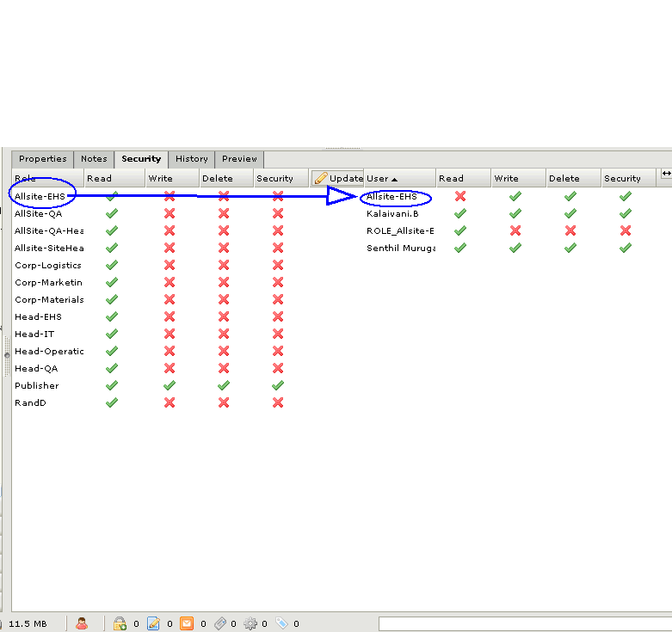Open the History tab
Screen dimensions: 672x632
(191, 159)
